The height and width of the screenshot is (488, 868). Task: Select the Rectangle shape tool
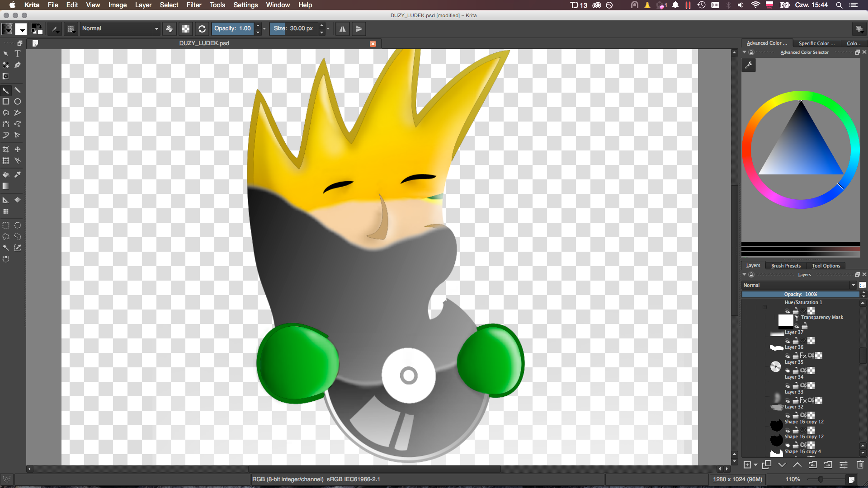(6, 102)
